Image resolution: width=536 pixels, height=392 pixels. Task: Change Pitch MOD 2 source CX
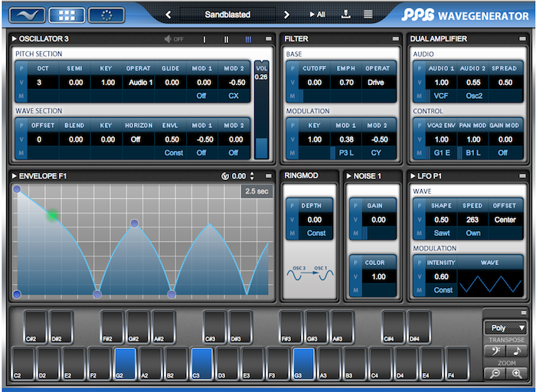(x=234, y=96)
